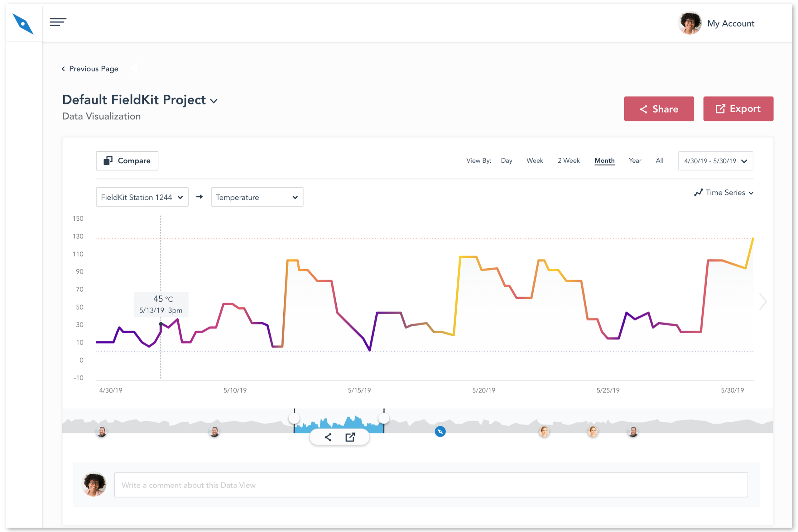The height and width of the screenshot is (532, 798).
Task: Switch view to Day
Action: pyautogui.click(x=506, y=161)
